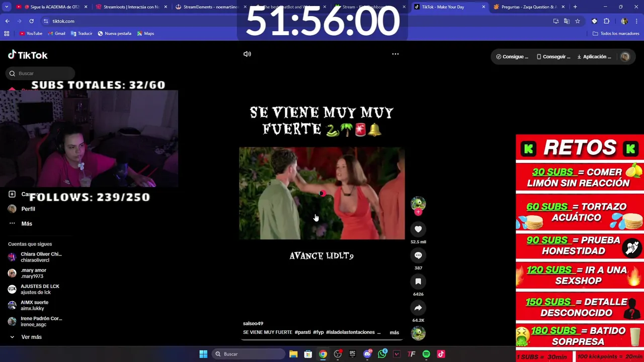This screenshot has height=362, width=644.
Task: Reload the page in Chrome
Action: click(31, 21)
